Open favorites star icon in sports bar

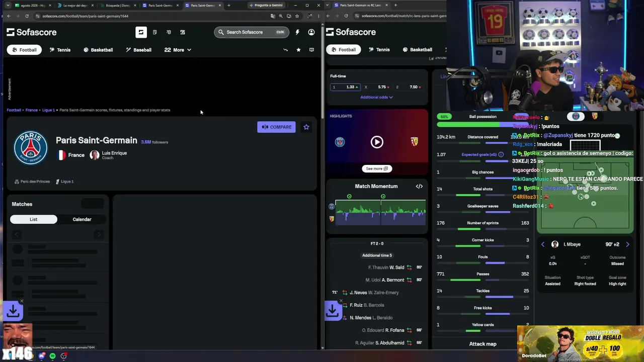pyautogui.click(x=298, y=50)
